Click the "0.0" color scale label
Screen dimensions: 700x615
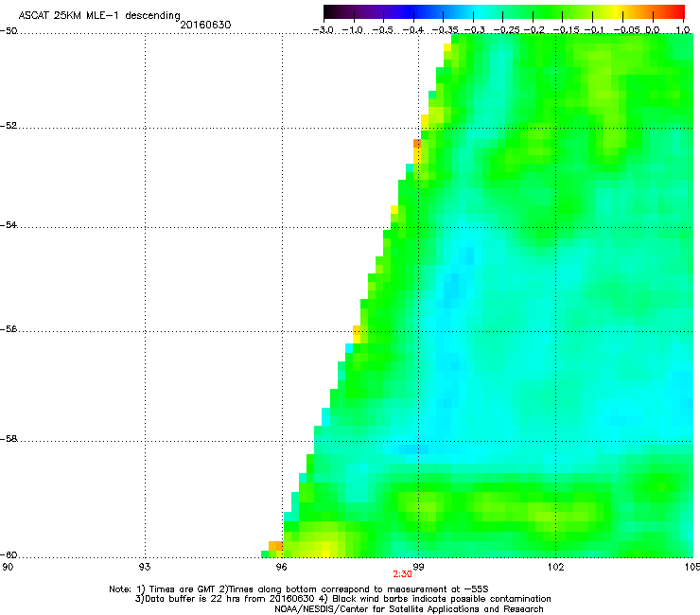tap(653, 30)
